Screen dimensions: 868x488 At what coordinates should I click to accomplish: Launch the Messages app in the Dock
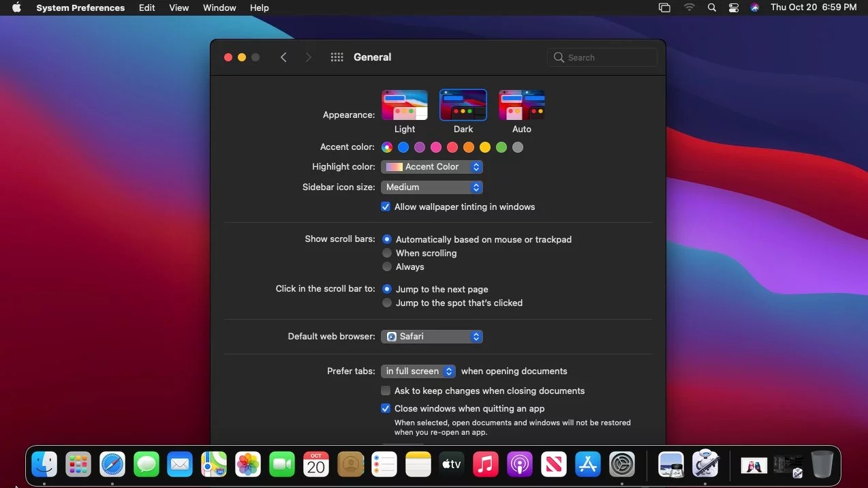click(146, 464)
